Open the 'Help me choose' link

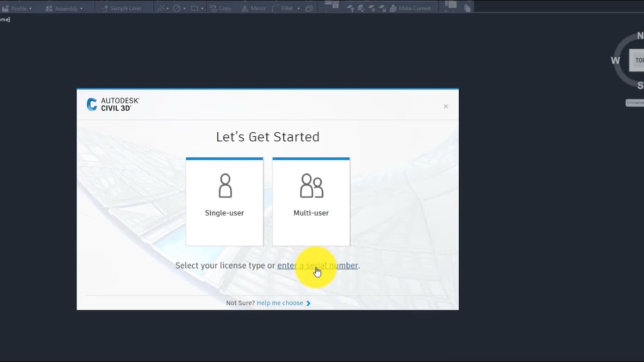(283, 303)
